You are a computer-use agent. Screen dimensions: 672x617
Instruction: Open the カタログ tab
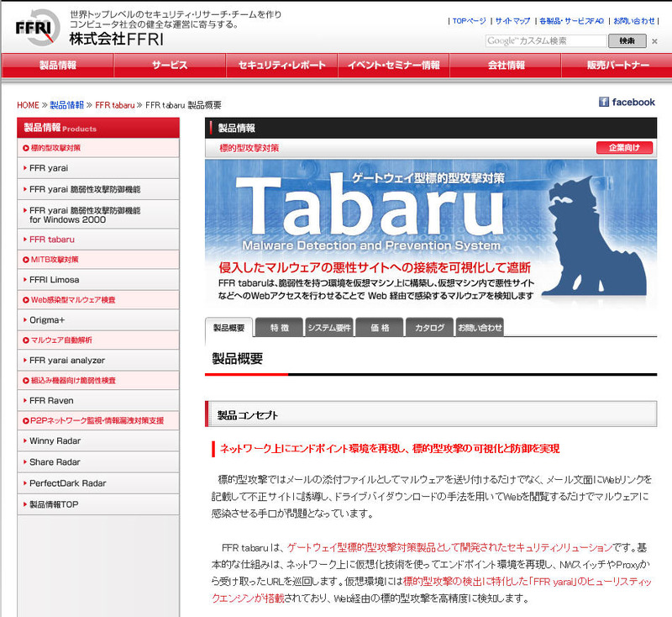[428, 328]
